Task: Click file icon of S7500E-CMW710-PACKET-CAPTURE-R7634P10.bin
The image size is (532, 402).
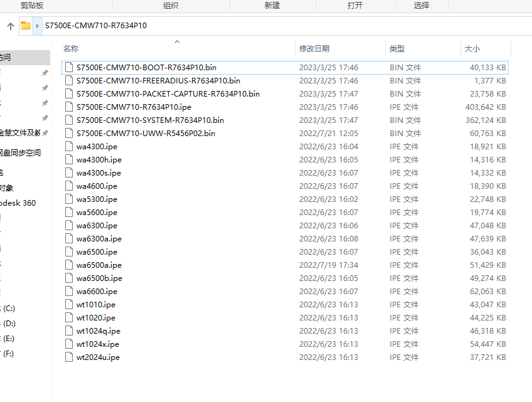Action: 69,94
